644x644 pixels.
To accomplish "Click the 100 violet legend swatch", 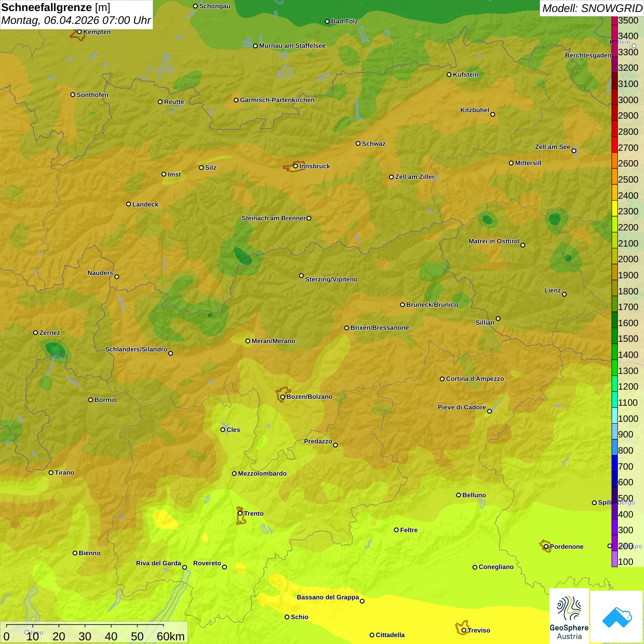I will 615,559.
